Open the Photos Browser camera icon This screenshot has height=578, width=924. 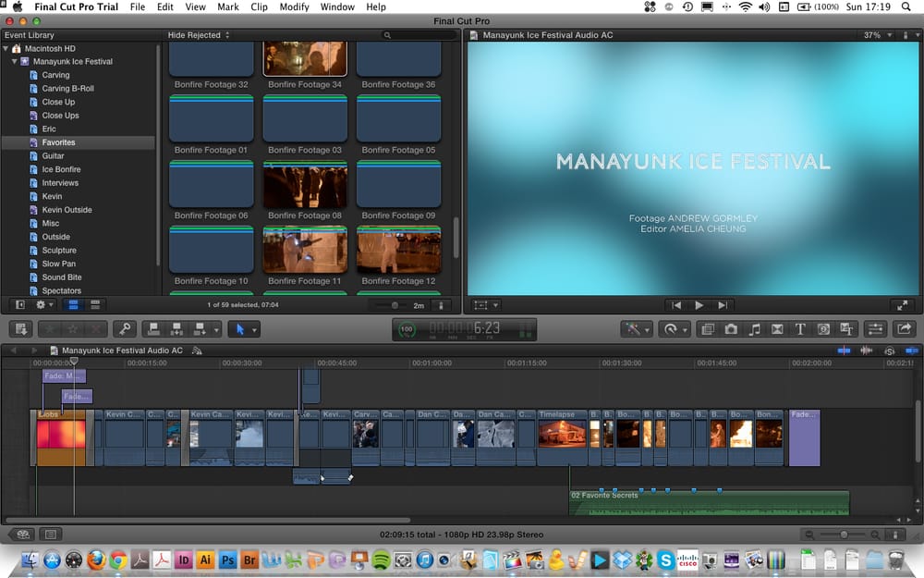tap(731, 329)
